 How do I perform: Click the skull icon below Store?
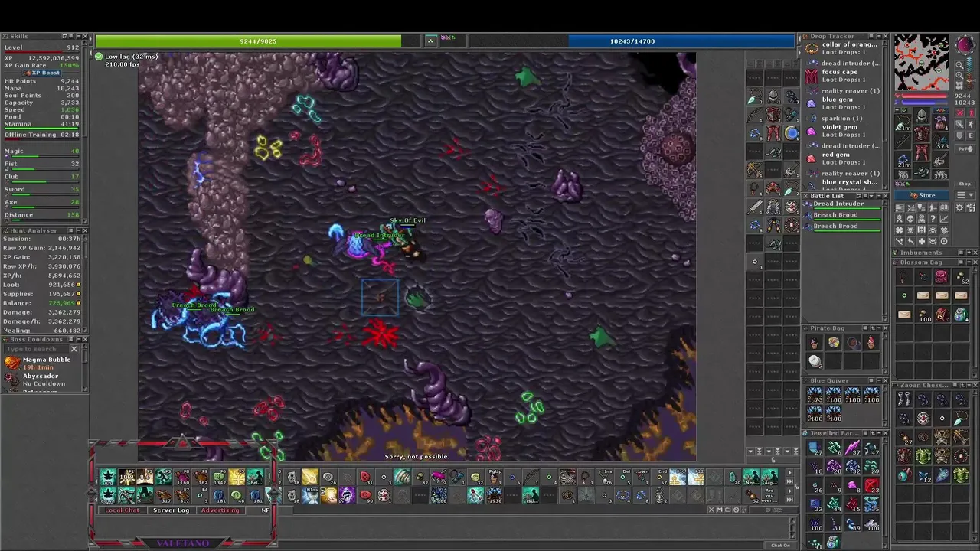(x=910, y=219)
